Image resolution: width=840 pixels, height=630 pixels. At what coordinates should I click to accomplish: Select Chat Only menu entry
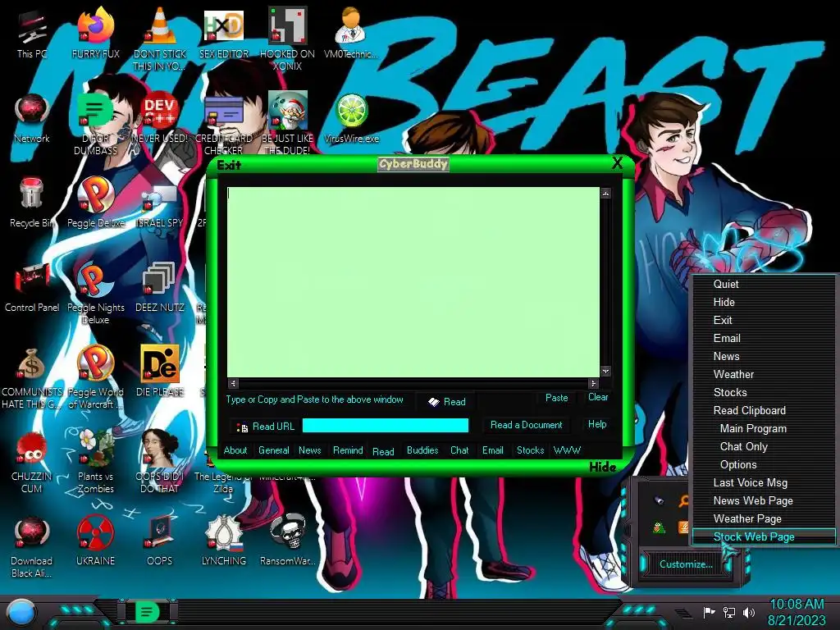(765, 447)
